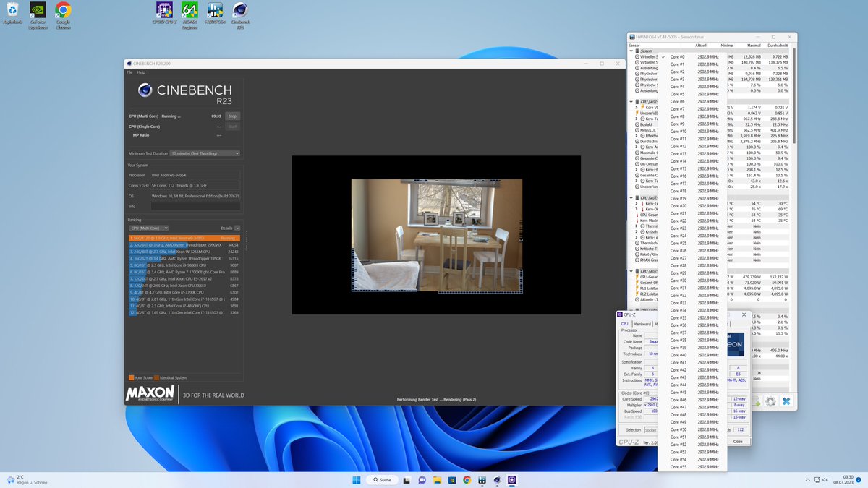The height and width of the screenshot is (488, 868).
Task: Click the Cinebench Info text field
Action: 195,206
